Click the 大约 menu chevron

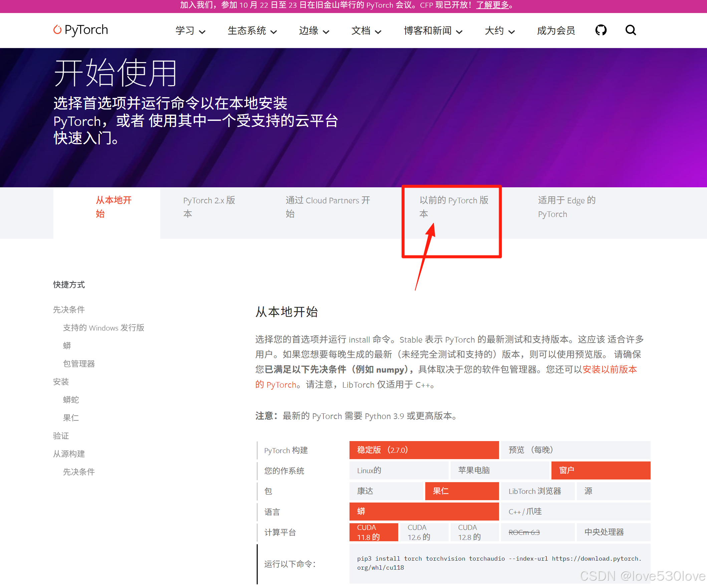click(x=511, y=32)
